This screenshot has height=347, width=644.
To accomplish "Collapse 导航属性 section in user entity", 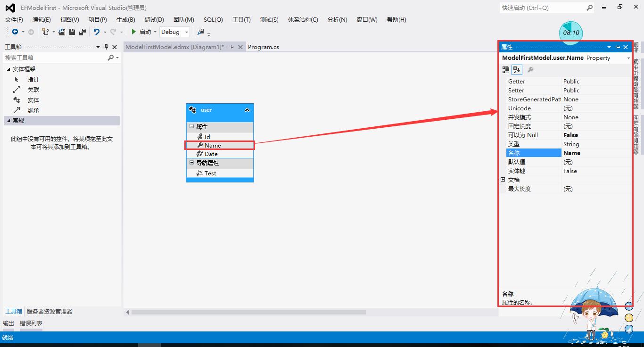I will pyautogui.click(x=191, y=163).
